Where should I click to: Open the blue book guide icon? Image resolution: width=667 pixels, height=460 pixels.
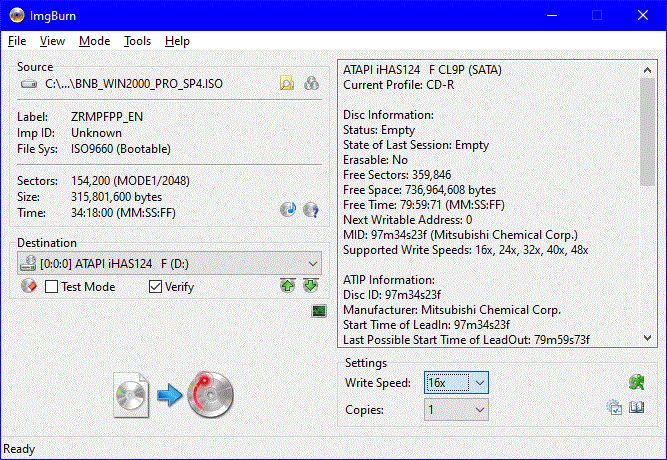pyautogui.click(x=637, y=407)
